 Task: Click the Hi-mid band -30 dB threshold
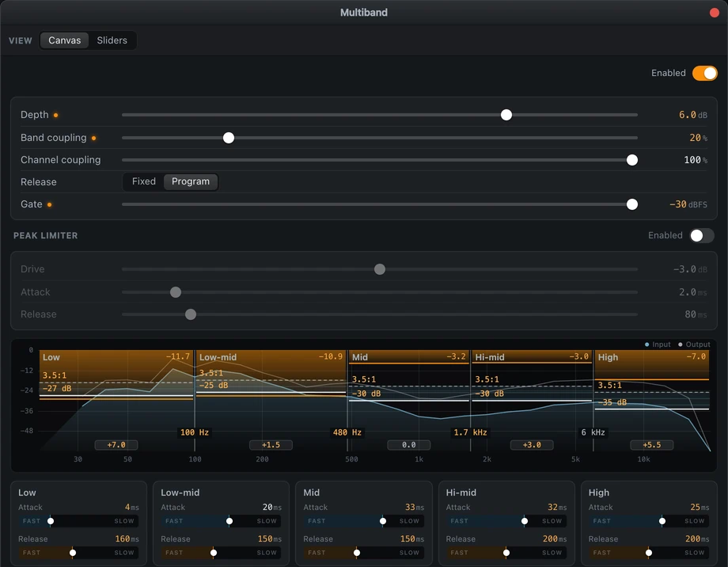tap(489, 394)
